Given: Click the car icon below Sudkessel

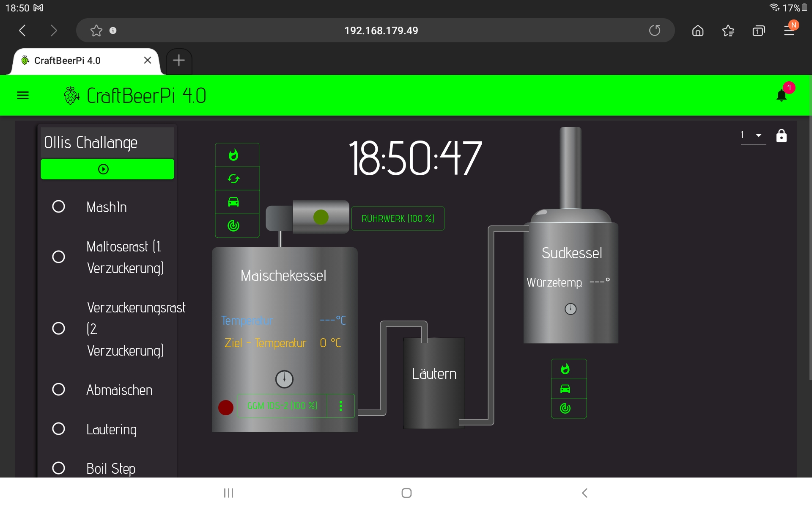Looking at the screenshot, I should pos(565,389).
